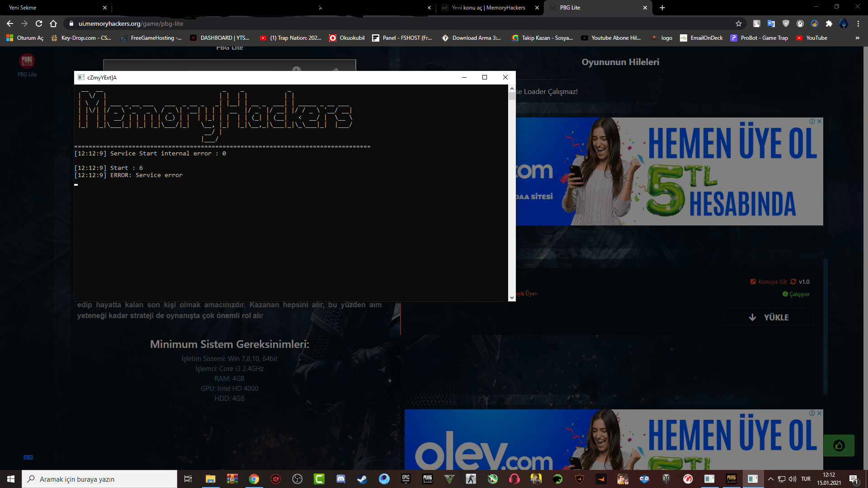868x488 pixels.
Task: Close the Yeni konu aç MemoryHackers tab
Action: tap(537, 8)
